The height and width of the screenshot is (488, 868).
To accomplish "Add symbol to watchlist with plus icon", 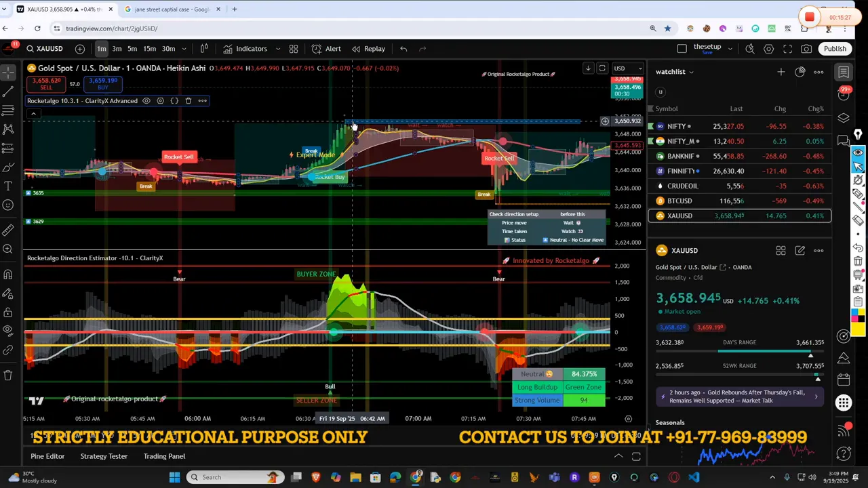I will pos(781,72).
